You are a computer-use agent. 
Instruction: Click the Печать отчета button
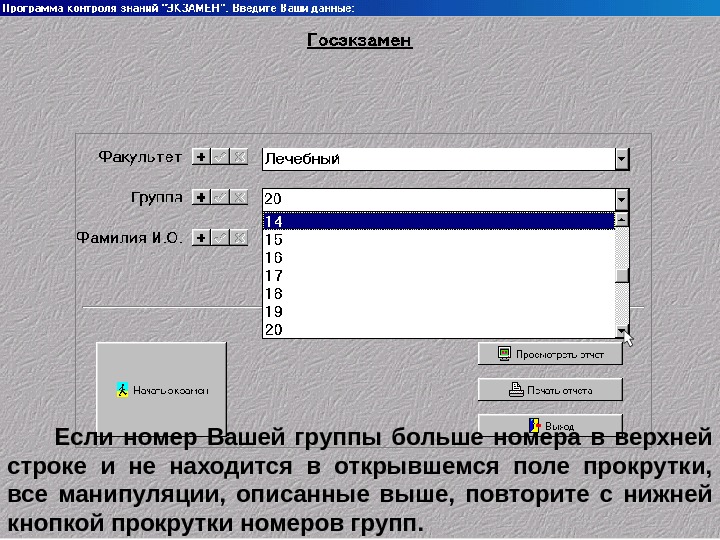(x=550, y=390)
